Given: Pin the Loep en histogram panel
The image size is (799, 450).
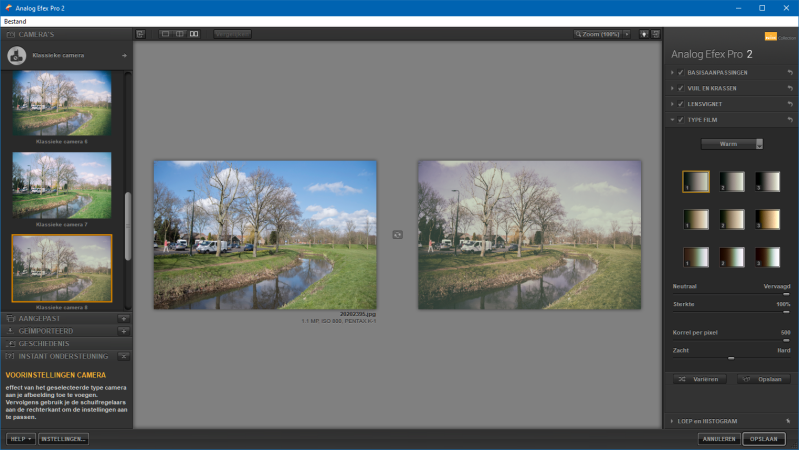Looking at the screenshot, I should point(788,421).
